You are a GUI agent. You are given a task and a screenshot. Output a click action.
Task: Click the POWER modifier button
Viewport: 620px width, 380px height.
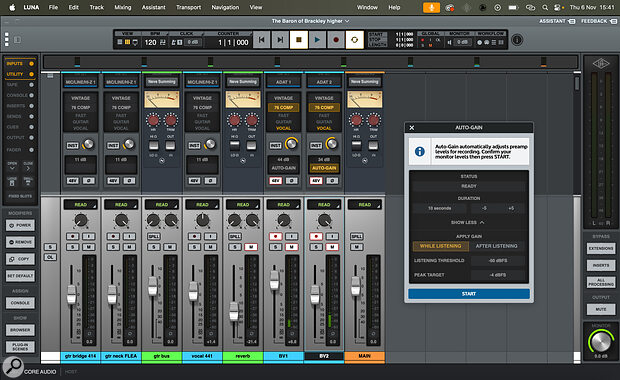(x=20, y=225)
